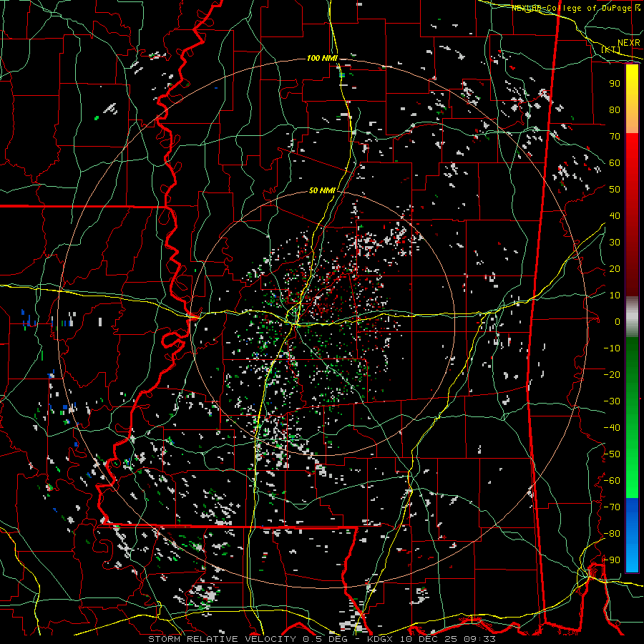Click the 0 value on velocity scale
The width and height of the screenshot is (644, 644).
[x=618, y=321]
